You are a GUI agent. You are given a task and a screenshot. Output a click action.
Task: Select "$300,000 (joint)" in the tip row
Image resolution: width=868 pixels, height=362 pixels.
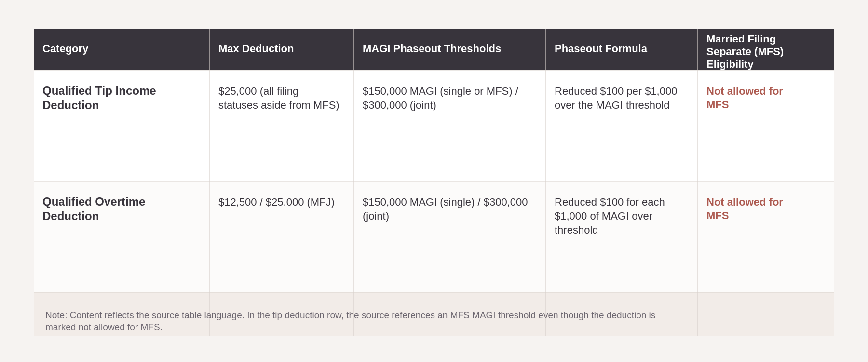(x=399, y=105)
